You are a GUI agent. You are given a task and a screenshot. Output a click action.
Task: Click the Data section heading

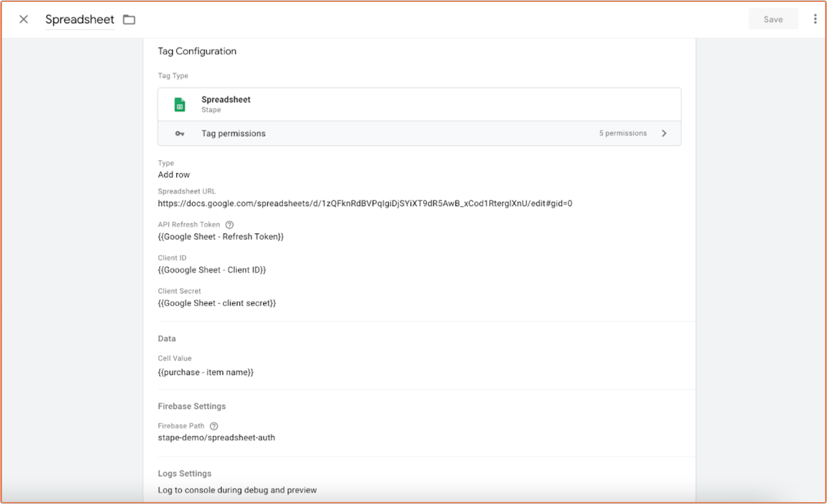click(167, 338)
